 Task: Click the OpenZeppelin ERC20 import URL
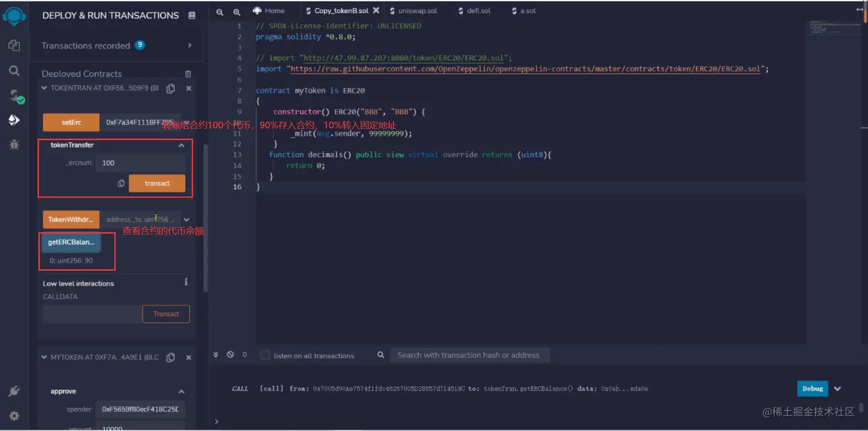(x=526, y=69)
